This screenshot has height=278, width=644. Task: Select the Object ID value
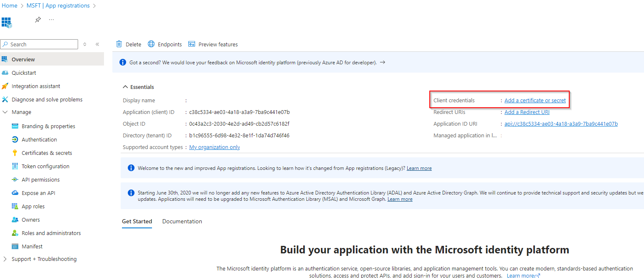tap(239, 124)
